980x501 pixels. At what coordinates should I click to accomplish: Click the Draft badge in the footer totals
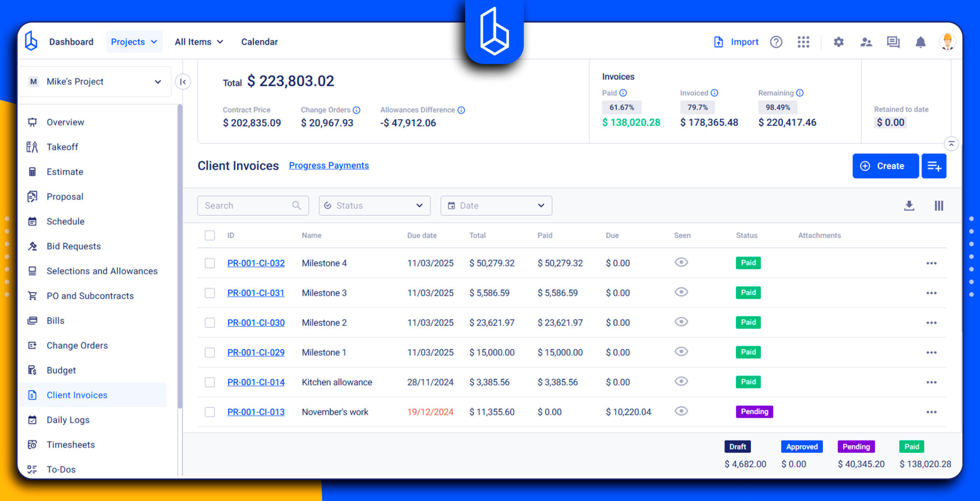(x=737, y=447)
